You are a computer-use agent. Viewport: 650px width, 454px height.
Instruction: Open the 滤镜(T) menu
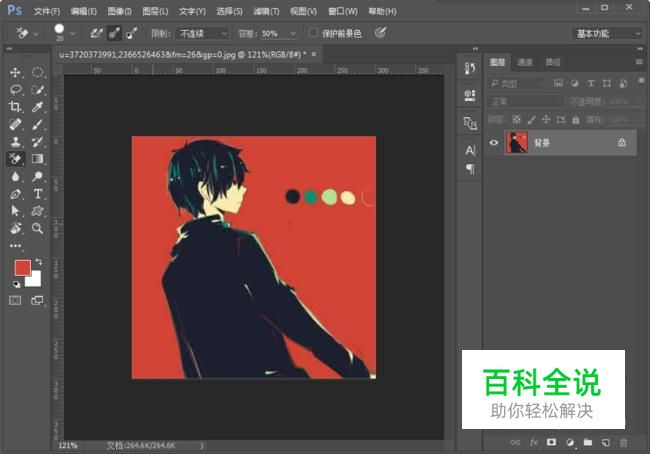(x=266, y=11)
